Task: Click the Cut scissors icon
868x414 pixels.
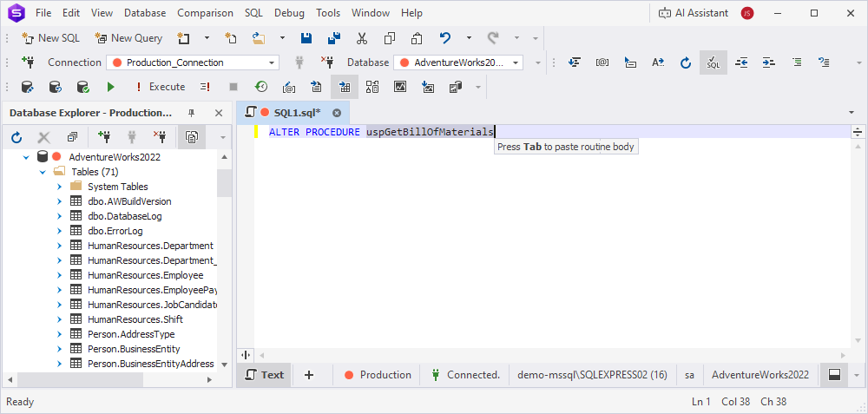Action: (362, 38)
